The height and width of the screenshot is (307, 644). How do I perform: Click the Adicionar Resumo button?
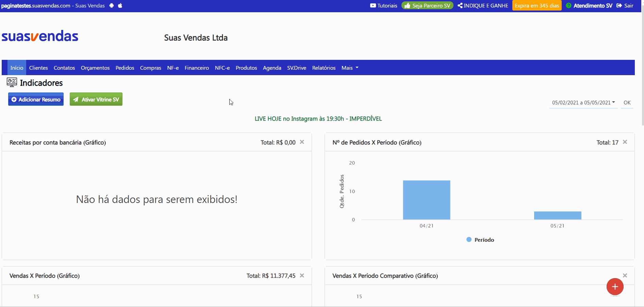coord(36,99)
